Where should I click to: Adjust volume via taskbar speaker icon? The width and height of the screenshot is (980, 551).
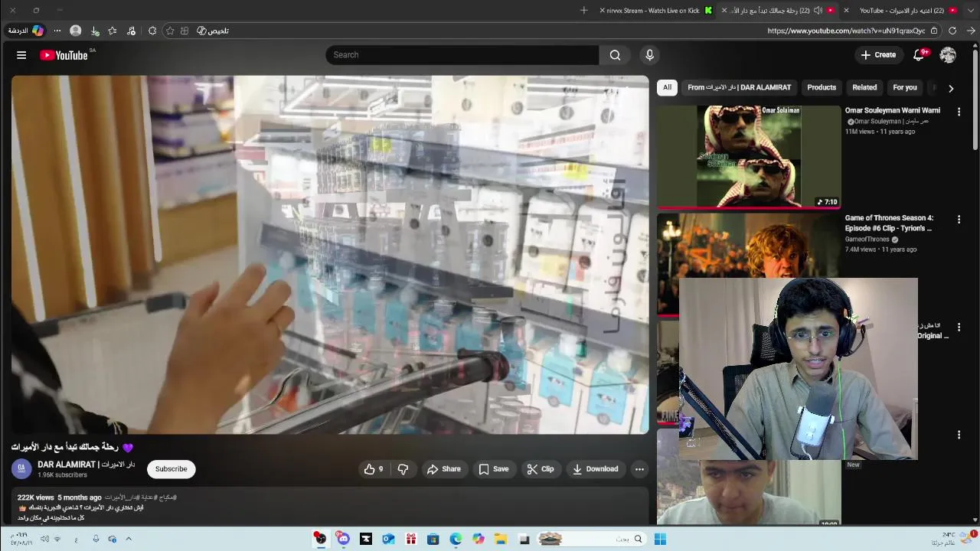click(44, 539)
